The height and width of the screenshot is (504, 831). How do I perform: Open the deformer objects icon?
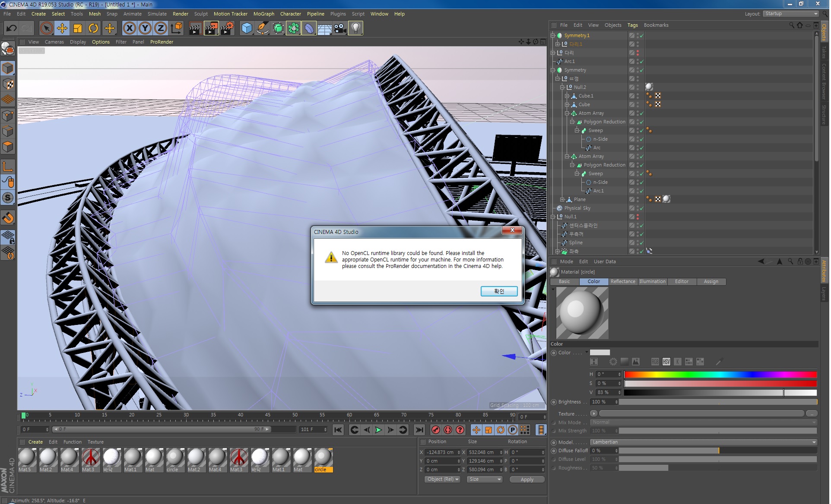pos(309,28)
